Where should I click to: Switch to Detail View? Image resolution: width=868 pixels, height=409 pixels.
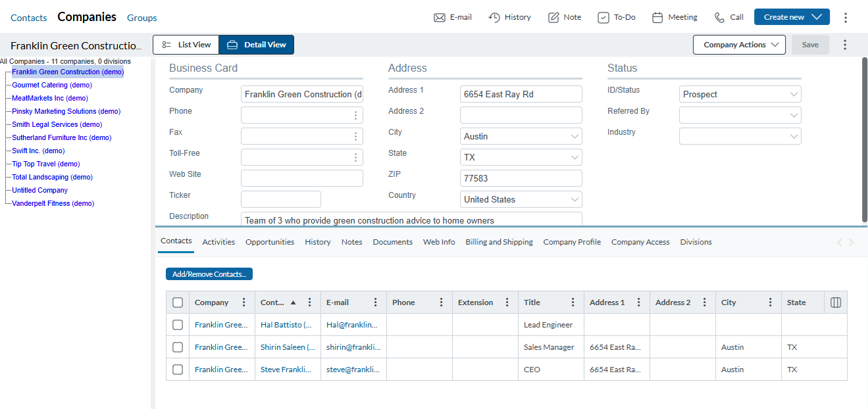(x=257, y=45)
